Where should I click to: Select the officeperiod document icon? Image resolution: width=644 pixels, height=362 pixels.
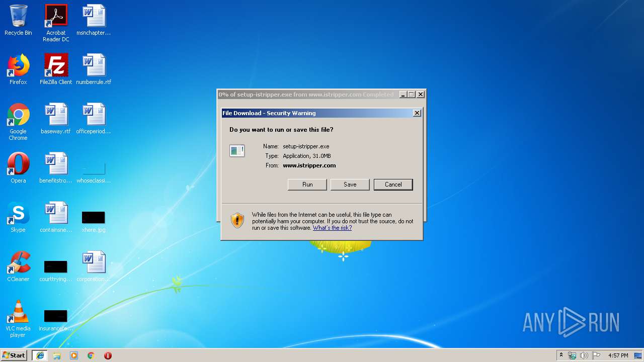point(94,119)
